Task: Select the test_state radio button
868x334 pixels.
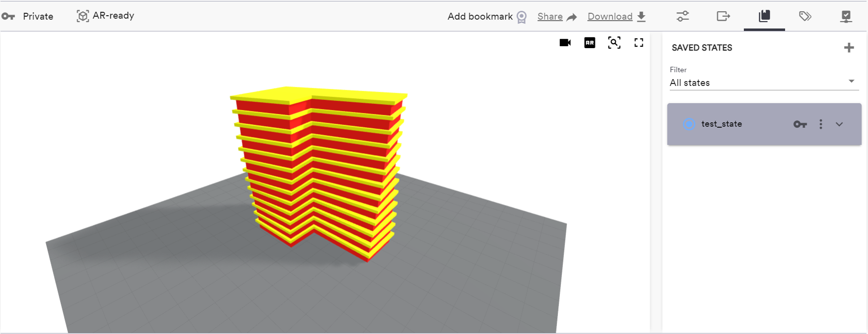Action: click(x=689, y=124)
